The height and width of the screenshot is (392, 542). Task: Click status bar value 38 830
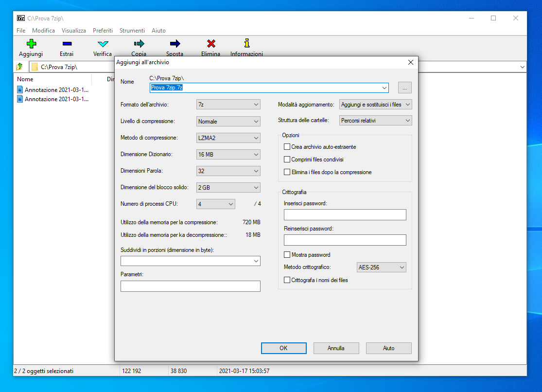coord(179,371)
